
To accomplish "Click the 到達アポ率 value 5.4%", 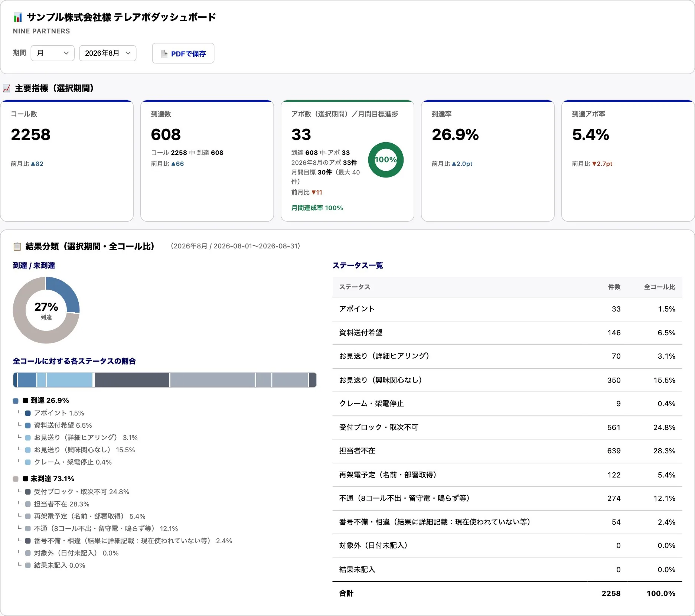I will pyautogui.click(x=591, y=134).
